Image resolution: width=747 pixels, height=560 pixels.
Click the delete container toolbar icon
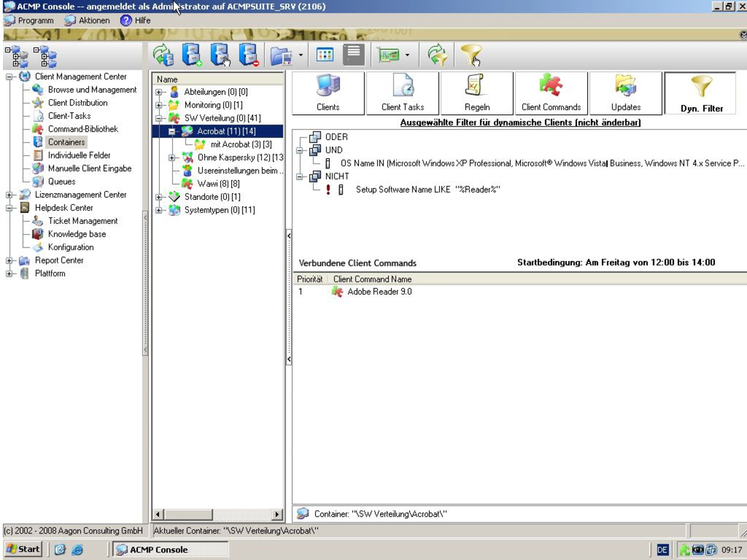(x=248, y=55)
